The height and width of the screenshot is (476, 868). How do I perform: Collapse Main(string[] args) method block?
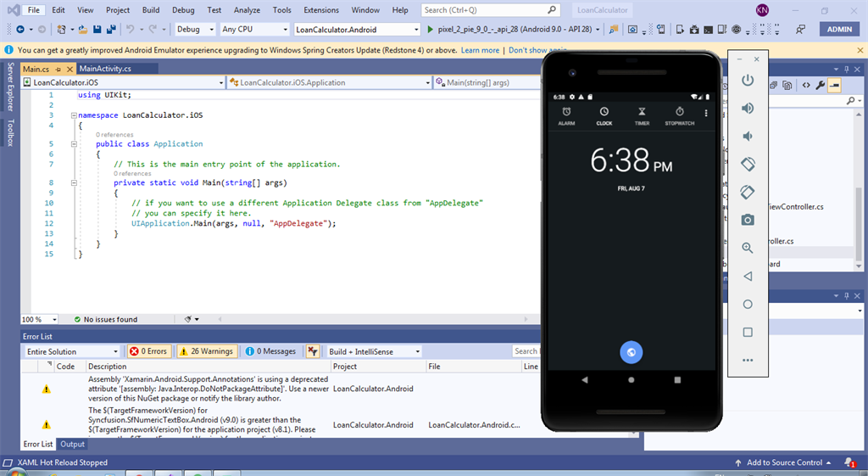coord(74,183)
